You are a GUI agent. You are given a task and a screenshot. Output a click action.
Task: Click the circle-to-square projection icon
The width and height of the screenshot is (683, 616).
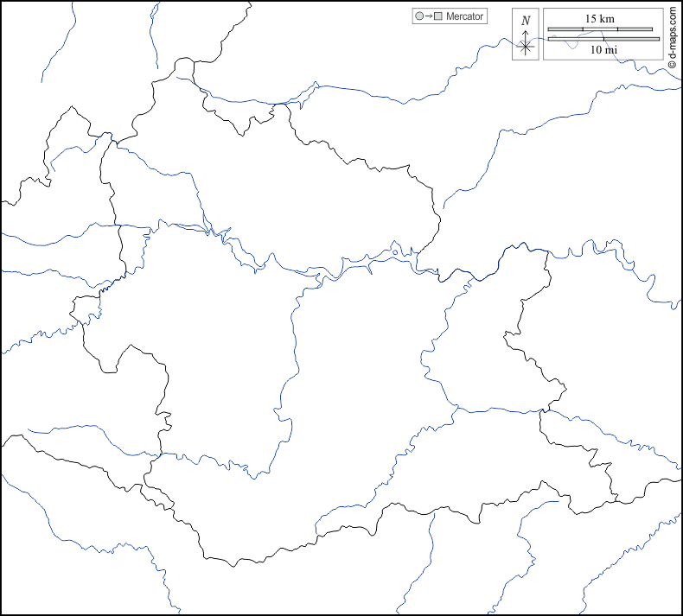[x=429, y=16]
